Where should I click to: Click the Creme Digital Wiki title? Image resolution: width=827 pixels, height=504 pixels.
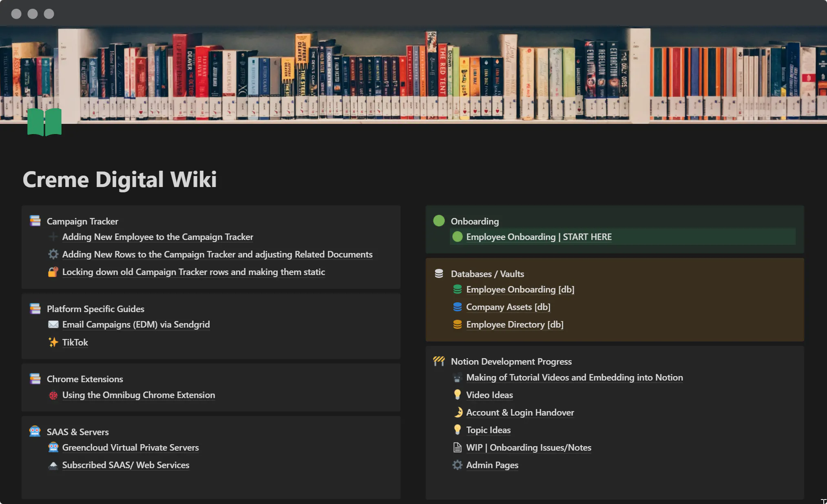(x=120, y=179)
